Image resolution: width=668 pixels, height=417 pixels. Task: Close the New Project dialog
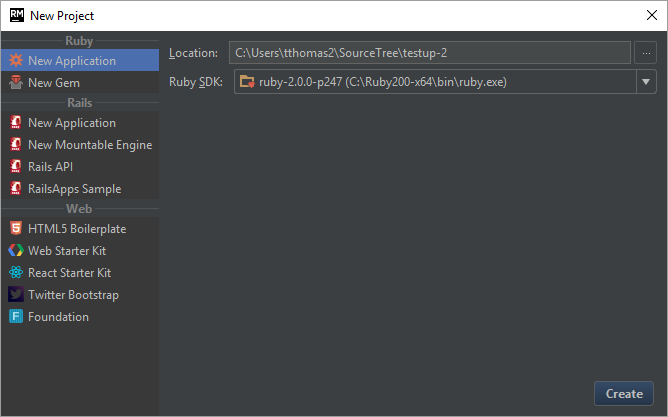pos(651,15)
